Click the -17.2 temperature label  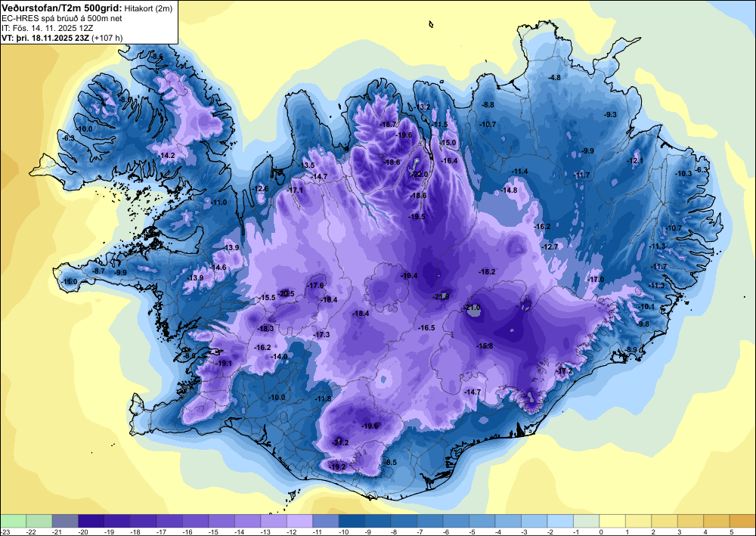(x=565, y=370)
